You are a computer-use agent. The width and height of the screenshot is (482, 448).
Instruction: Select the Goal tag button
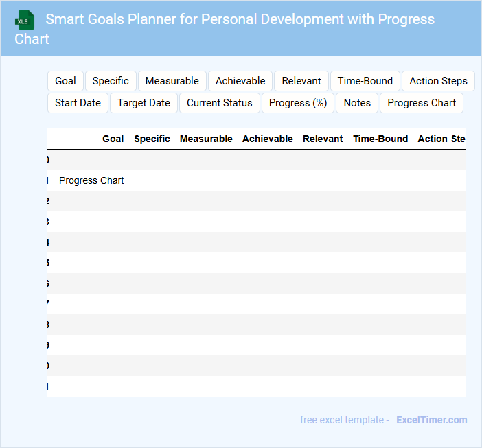tap(65, 81)
